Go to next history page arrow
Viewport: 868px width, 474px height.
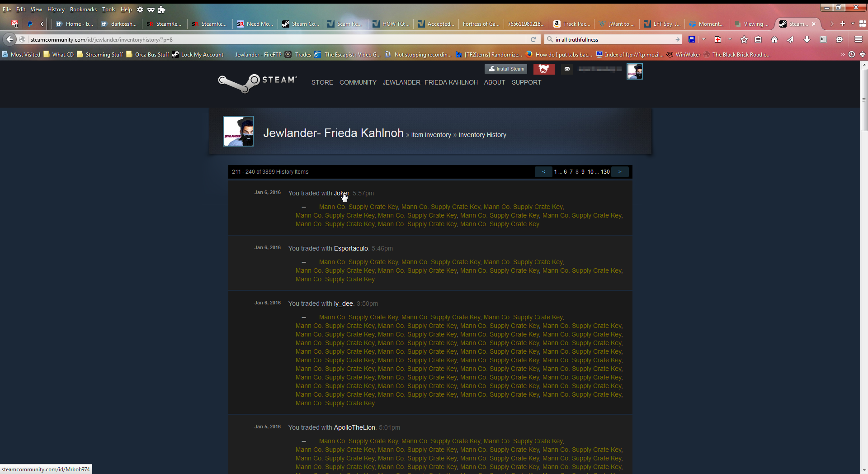click(620, 172)
